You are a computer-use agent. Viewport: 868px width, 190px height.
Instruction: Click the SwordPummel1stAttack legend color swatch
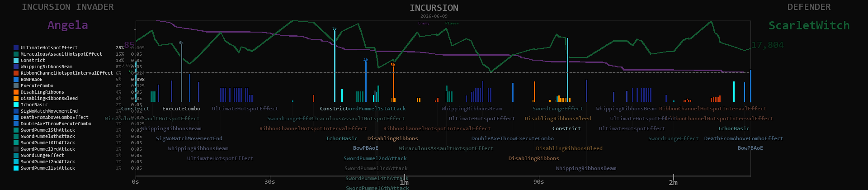pos(16,168)
